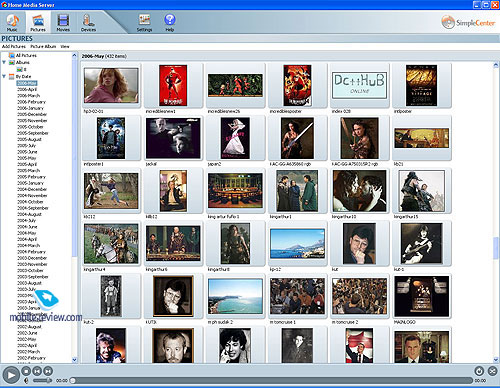The image size is (500, 388).
Task: Open the kill12 thumbnail
Action: point(173,191)
